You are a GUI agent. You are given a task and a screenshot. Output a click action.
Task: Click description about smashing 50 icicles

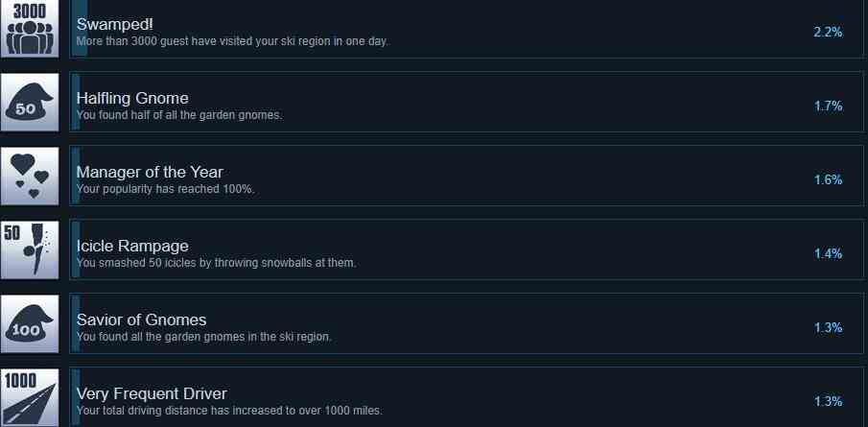(x=216, y=263)
